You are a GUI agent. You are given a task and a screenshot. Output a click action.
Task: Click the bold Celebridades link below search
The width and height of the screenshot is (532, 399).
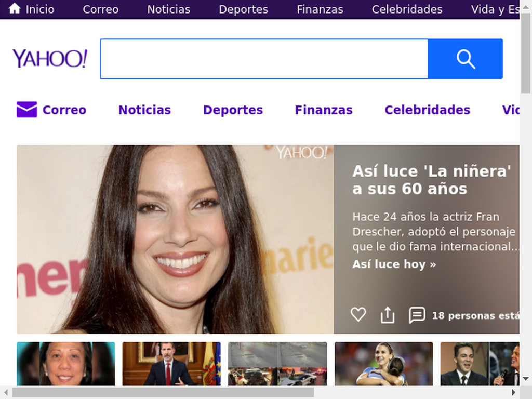(427, 110)
